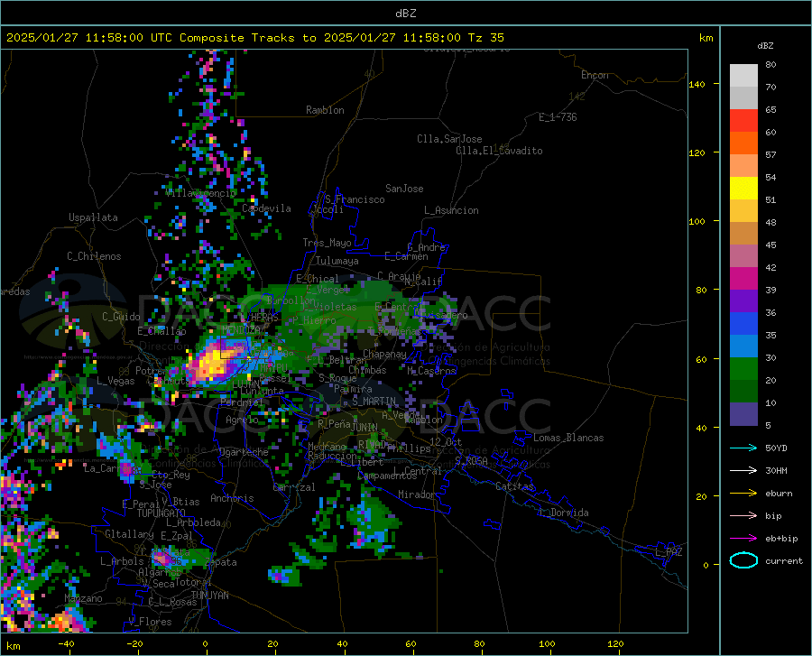The width and height of the screenshot is (812, 656).
Task: Click the Manzano label
Action: pos(83,598)
